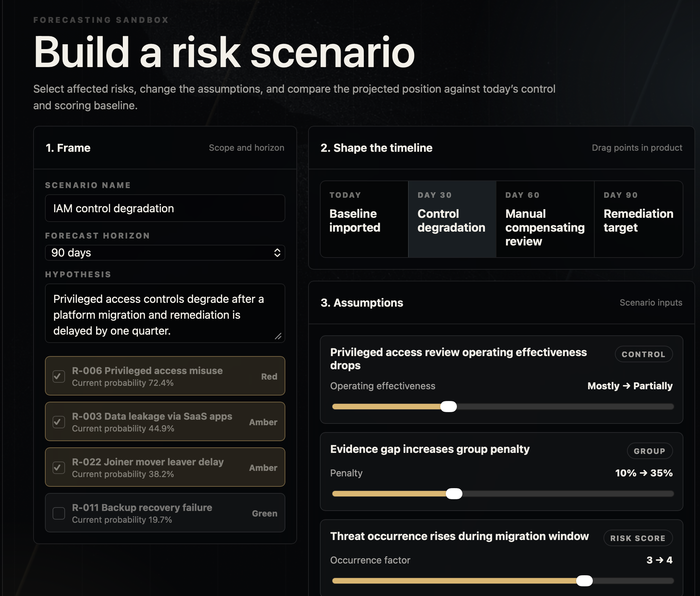The width and height of the screenshot is (700, 596).
Task: Click the Red status on R-006
Action: 269,376
